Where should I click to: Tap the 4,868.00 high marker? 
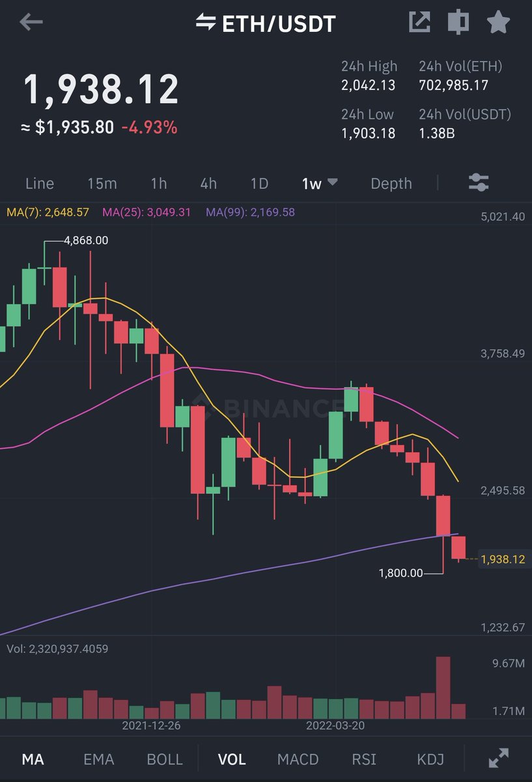click(86, 240)
